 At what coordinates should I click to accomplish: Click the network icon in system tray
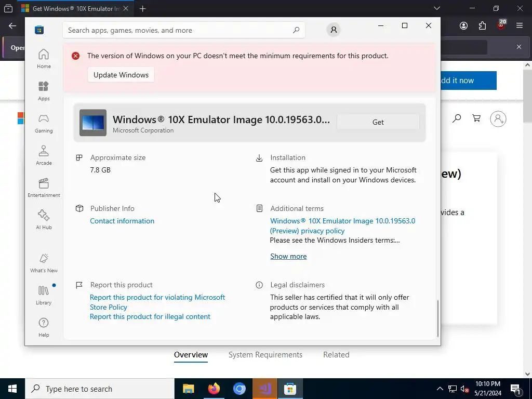[x=453, y=389]
